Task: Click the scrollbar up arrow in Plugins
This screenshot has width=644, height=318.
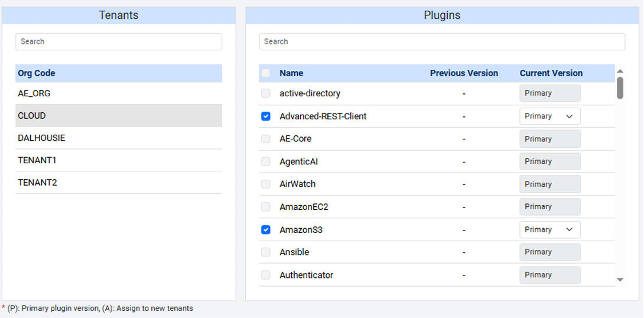Action: [x=620, y=71]
